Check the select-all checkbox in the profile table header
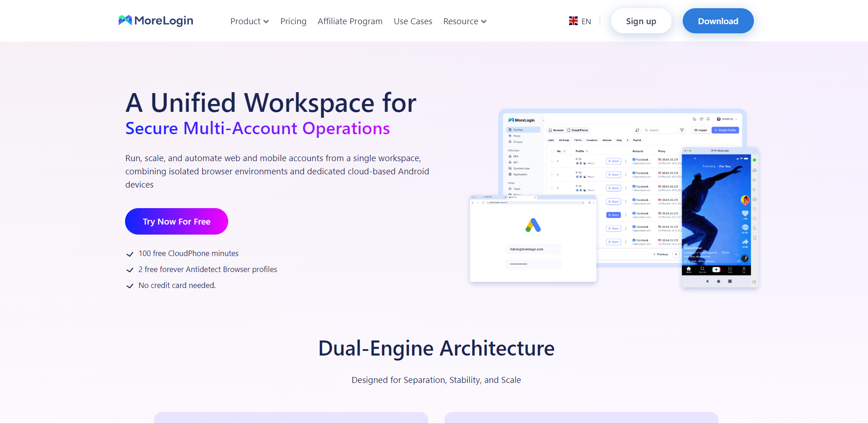Viewport: 868px width, 424px height. pos(552,151)
